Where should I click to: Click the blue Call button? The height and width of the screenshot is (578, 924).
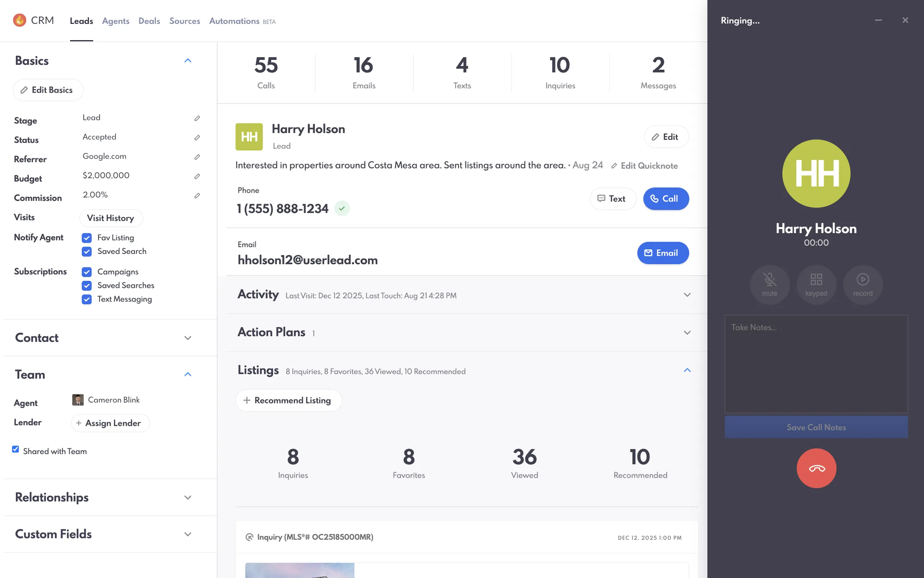point(666,198)
